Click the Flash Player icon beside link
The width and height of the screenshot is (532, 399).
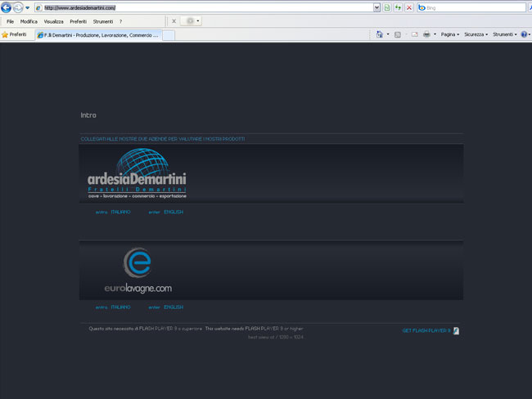coord(456,331)
